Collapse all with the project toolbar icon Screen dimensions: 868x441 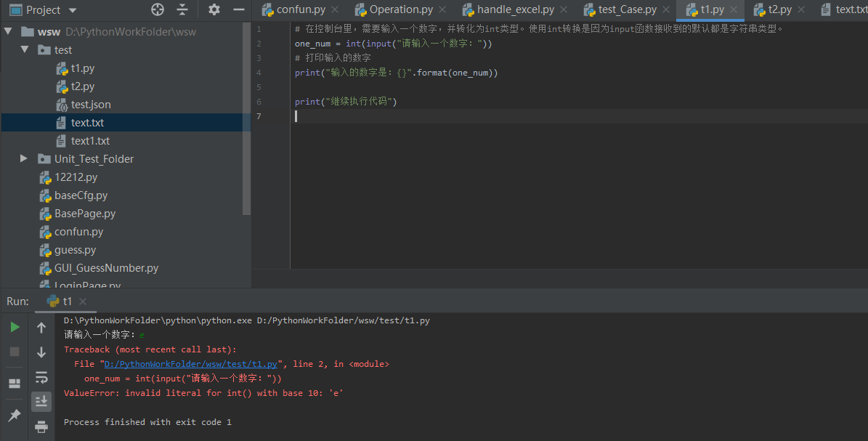click(x=182, y=9)
